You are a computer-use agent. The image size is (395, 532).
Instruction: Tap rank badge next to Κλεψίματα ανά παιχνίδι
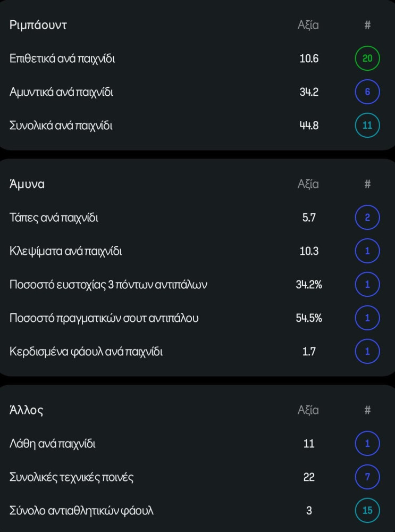click(367, 251)
